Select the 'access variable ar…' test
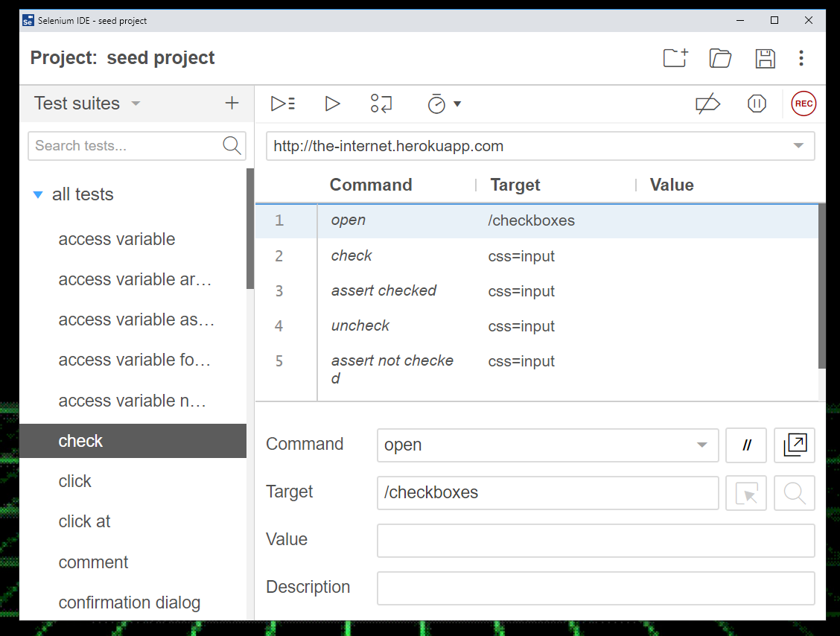 pos(133,279)
